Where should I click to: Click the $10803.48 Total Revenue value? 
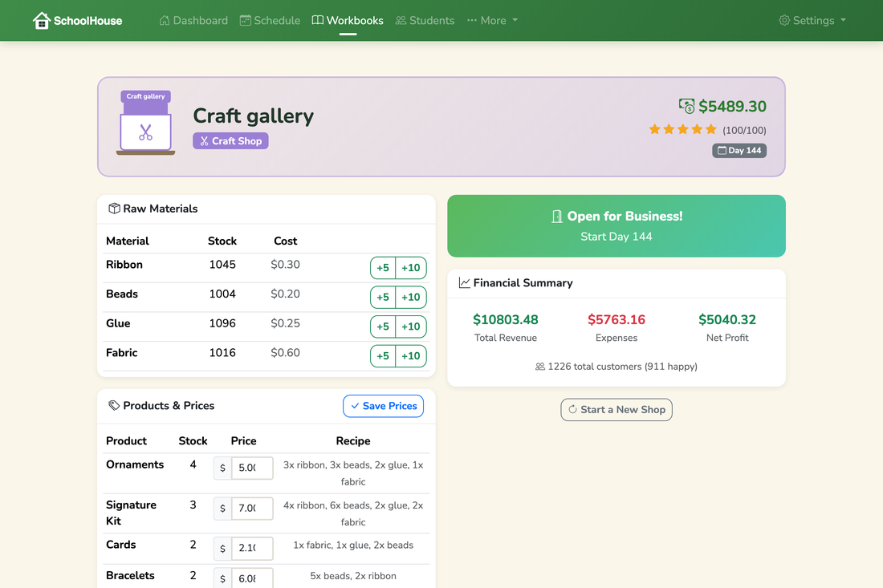click(x=506, y=319)
